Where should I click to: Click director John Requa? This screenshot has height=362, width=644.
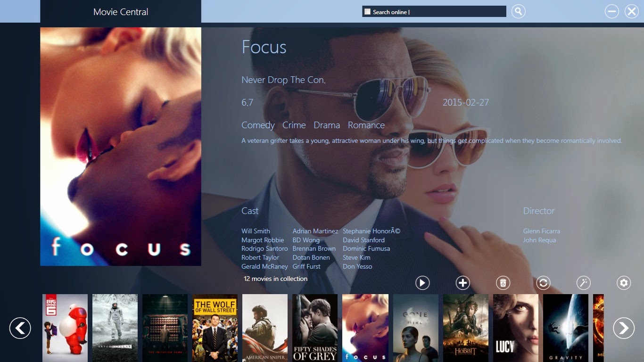point(540,240)
